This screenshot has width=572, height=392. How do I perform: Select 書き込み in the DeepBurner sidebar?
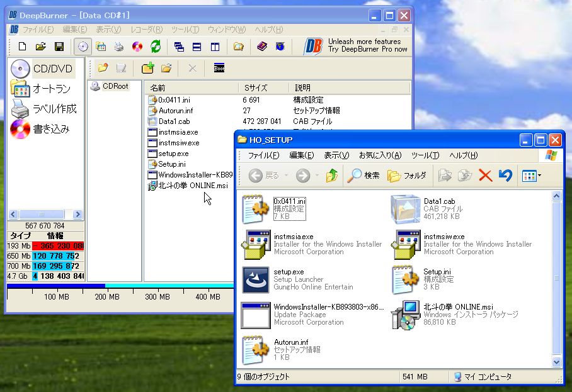coord(40,129)
